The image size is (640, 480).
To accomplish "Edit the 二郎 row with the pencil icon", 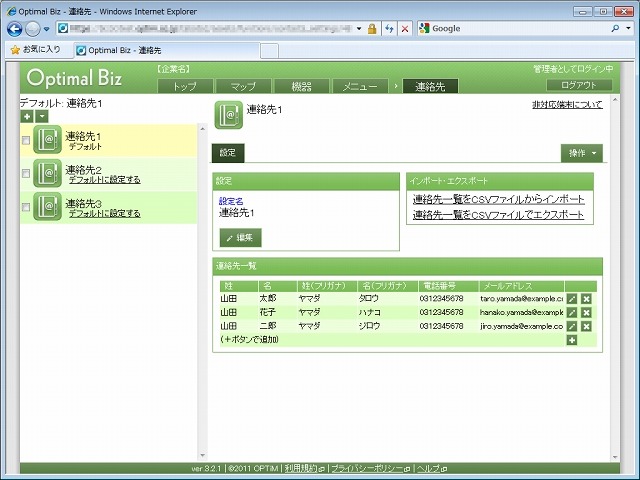I will tap(572, 326).
